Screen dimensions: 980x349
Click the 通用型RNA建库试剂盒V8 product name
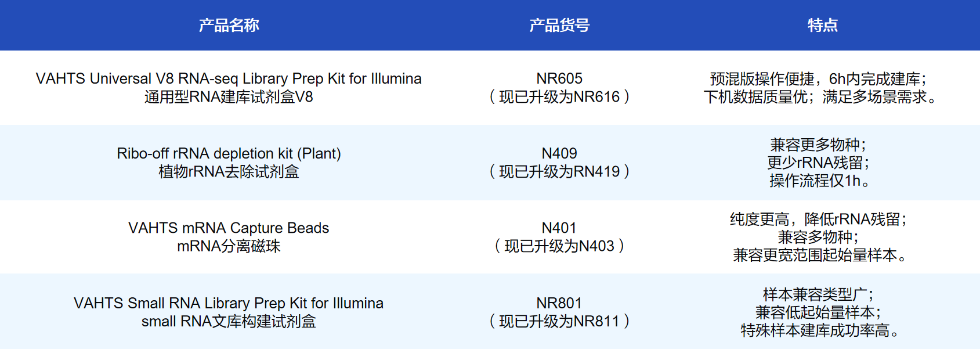[x=229, y=97]
